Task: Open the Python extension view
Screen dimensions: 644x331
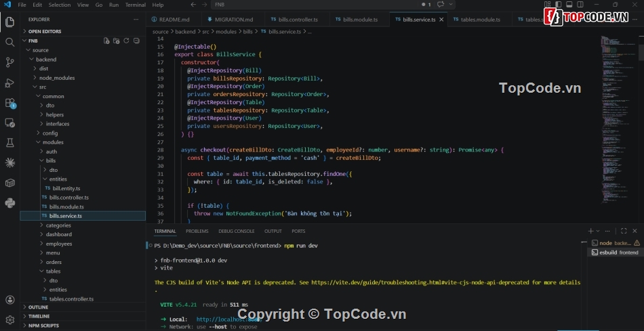Action: click(9, 202)
